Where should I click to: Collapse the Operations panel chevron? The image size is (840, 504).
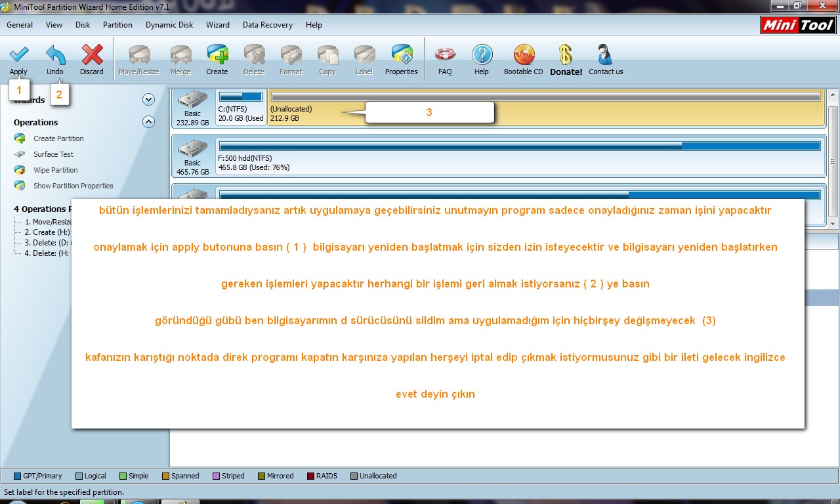pos(148,122)
